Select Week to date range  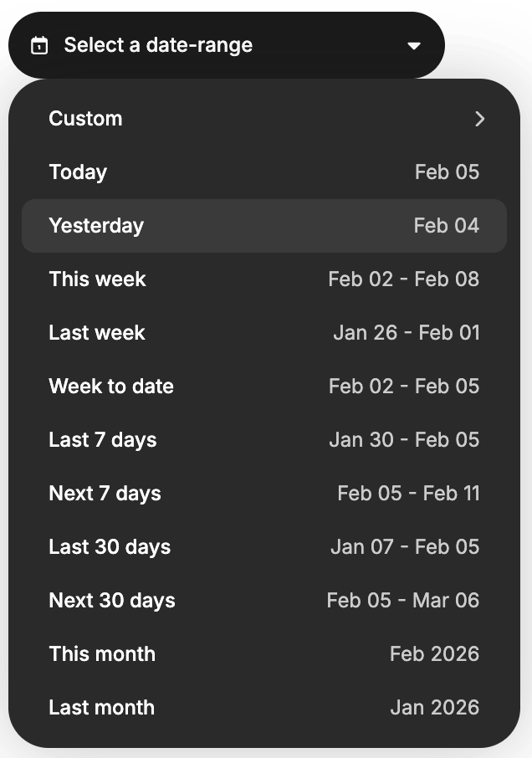(x=111, y=387)
